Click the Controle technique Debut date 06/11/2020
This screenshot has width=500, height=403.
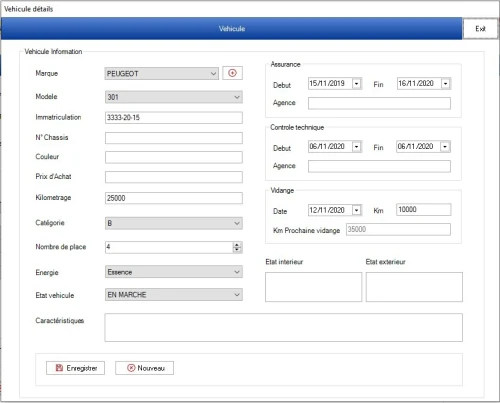[x=327, y=146]
